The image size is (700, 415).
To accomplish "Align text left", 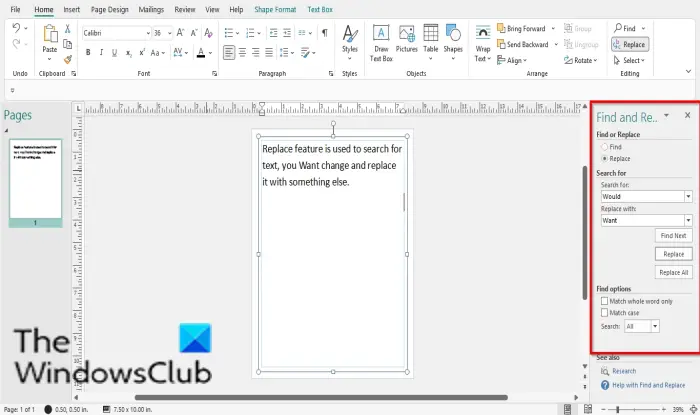I will (229, 53).
